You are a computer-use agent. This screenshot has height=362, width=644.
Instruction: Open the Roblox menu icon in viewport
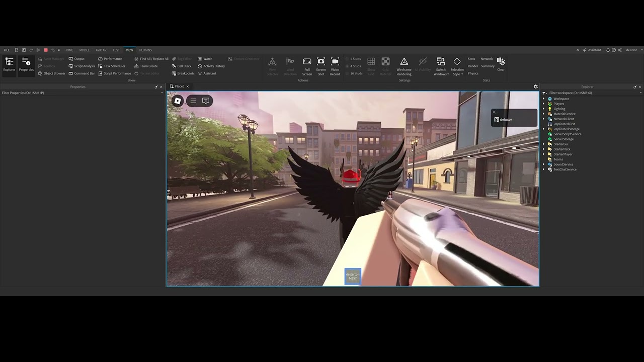pos(178,101)
